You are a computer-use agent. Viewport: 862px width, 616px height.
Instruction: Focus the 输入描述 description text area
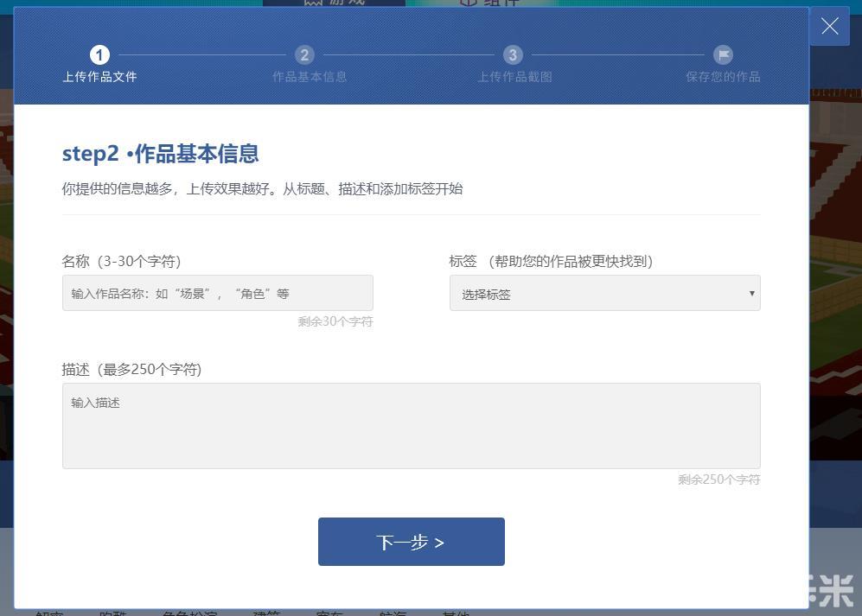tap(412, 426)
